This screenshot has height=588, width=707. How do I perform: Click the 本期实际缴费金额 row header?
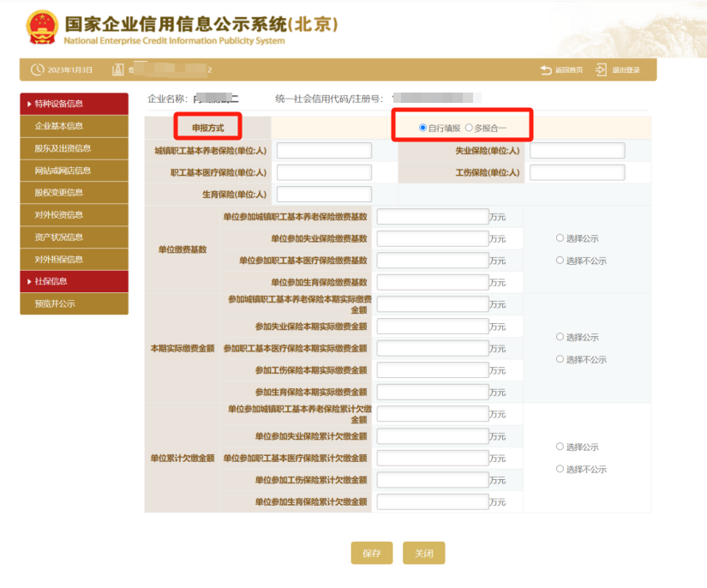[183, 348]
